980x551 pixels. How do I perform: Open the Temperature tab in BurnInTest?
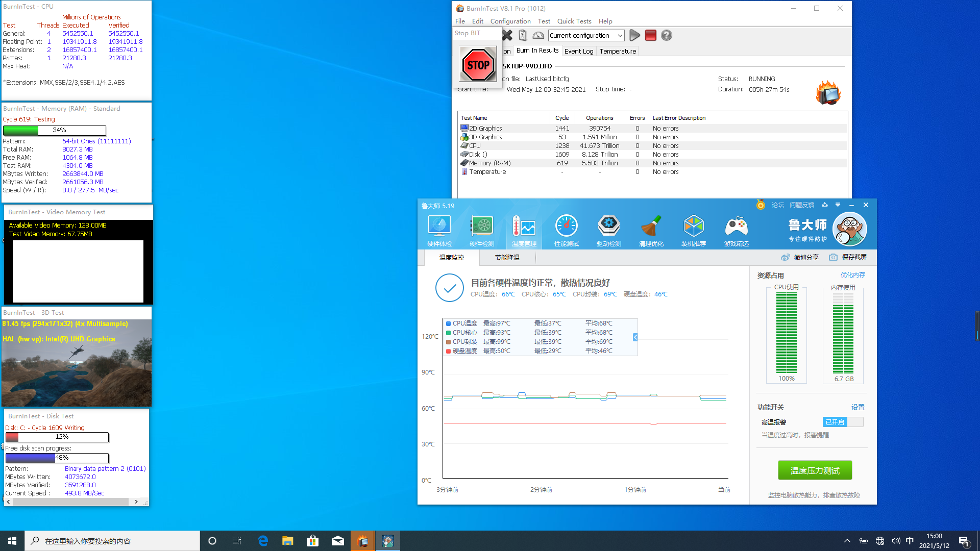(617, 51)
